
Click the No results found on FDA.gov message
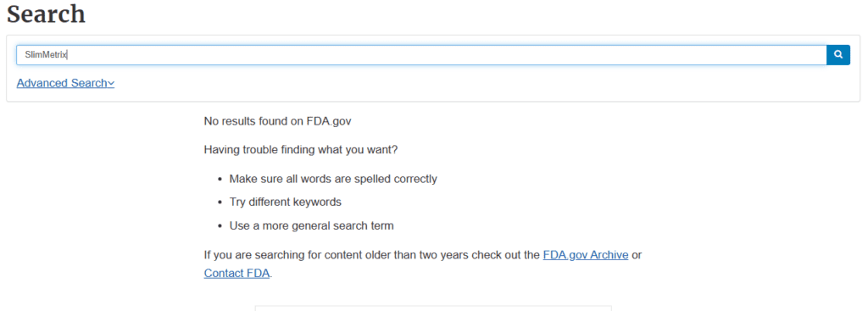tap(278, 120)
